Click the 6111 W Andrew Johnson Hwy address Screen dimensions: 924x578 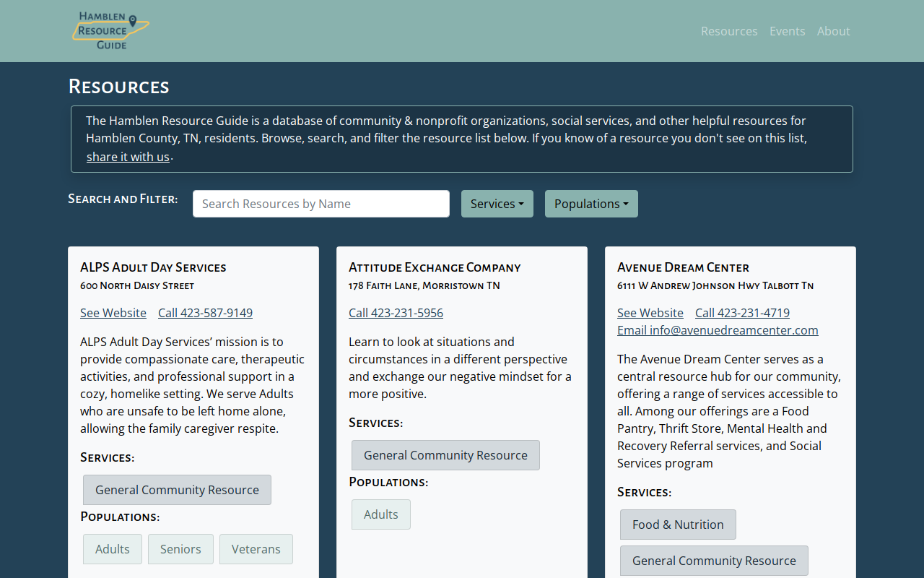point(715,285)
